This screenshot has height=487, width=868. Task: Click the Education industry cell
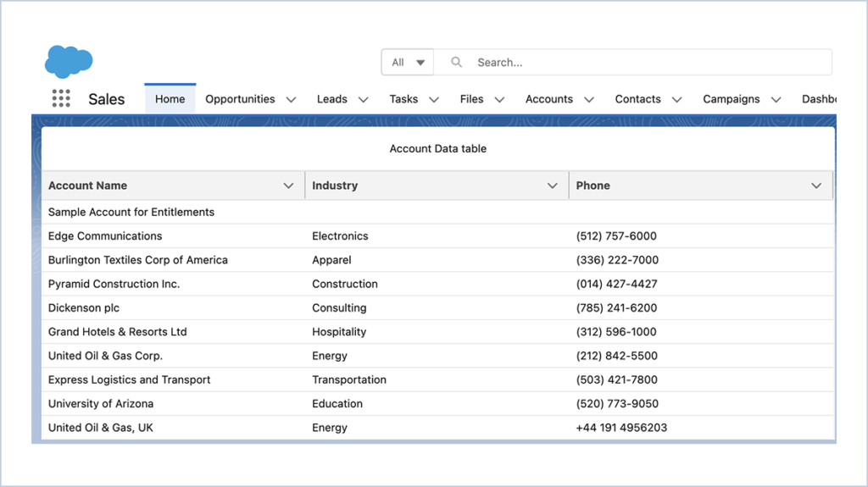(337, 403)
